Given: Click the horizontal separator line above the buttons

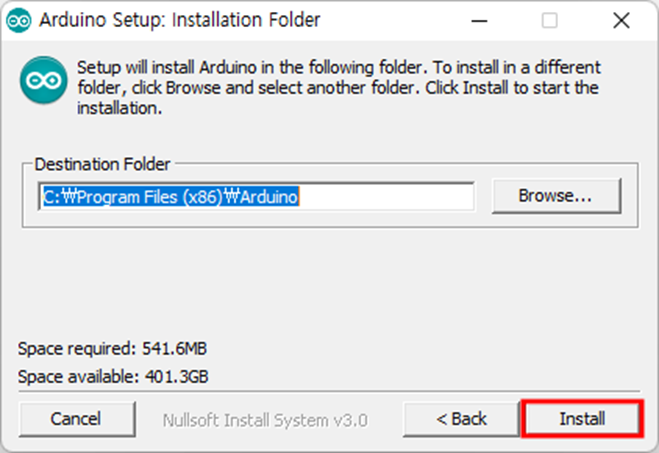Looking at the screenshot, I should [x=330, y=392].
